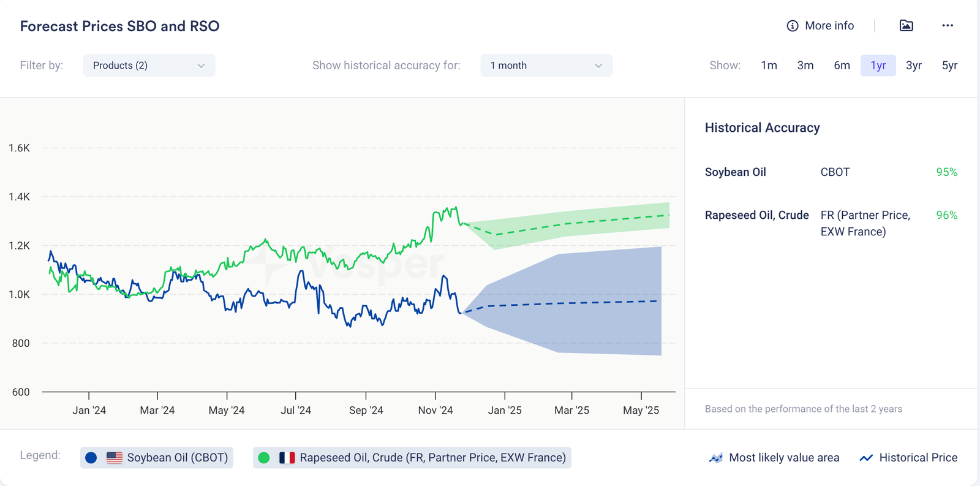Click the blue Soybean Oil color dot
The width and height of the screenshot is (980, 486).
(x=91, y=458)
